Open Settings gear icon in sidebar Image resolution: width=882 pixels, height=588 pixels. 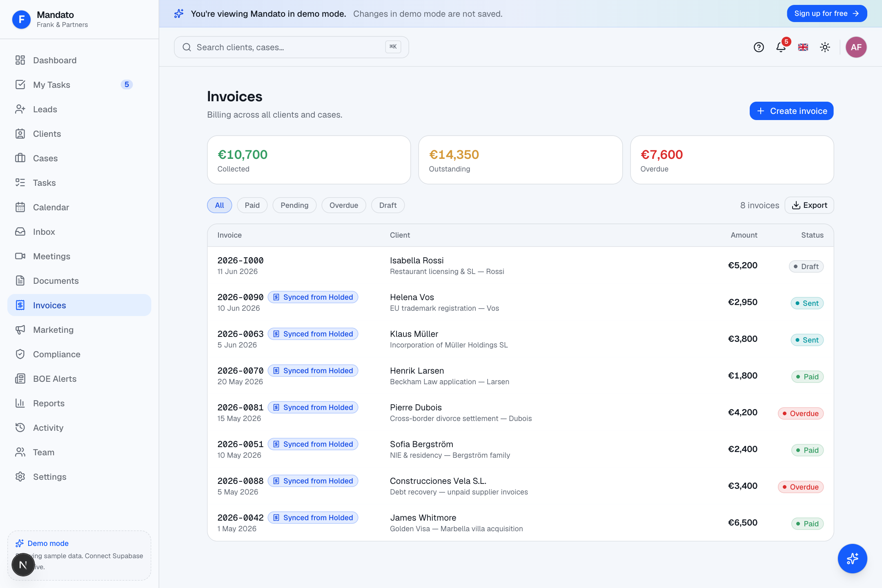click(20, 477)
